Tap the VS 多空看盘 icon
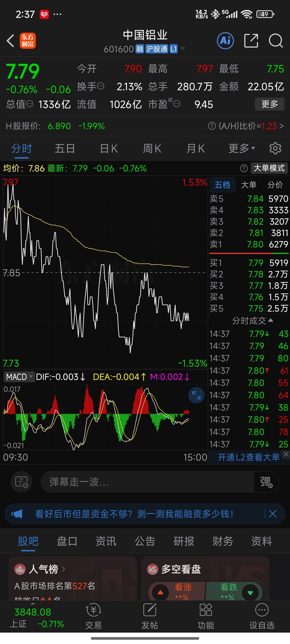290x644 pixels. pyautogui.click(x=153, y=569)
